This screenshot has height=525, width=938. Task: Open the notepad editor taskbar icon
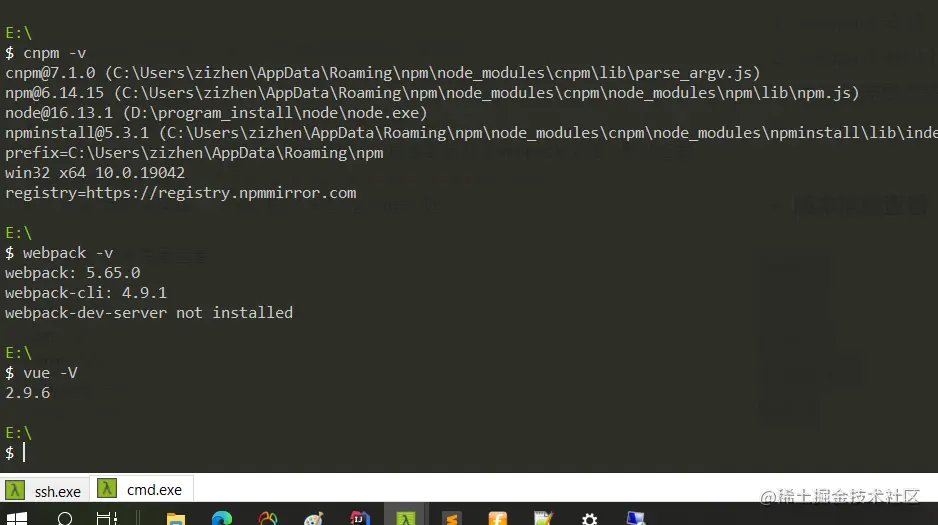pyautogui.click(x=544, y=518)
